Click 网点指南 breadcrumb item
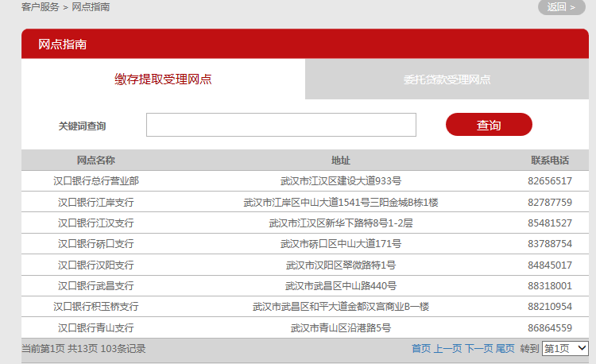Viewport: 596px width, 364px height. [x=91, y=7]
